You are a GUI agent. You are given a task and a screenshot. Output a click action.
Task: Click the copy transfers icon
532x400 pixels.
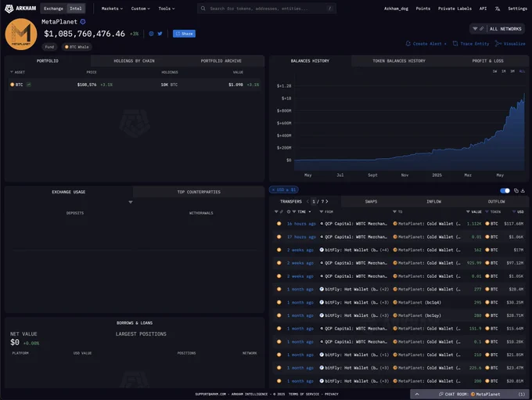click(x=516, y=190)
